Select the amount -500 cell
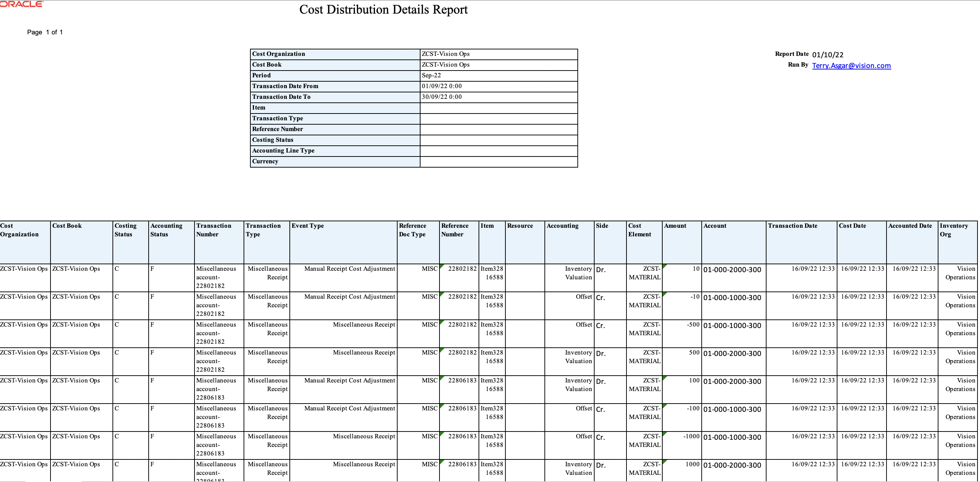Image resolution: width=980 pixels, height=482 pixels. pyautogui.click(x=682, y=334)
